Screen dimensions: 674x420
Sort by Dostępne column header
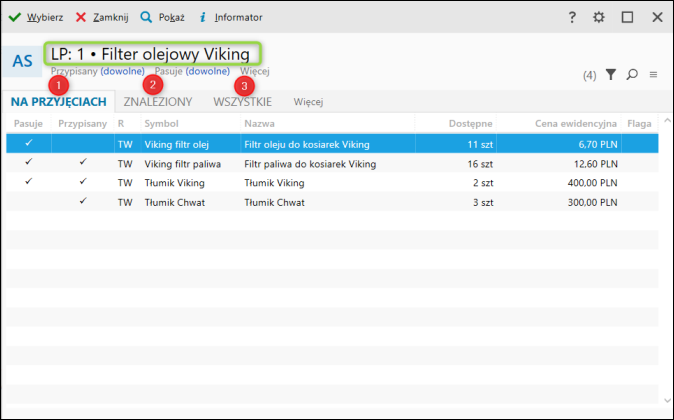(x=470, y=123)
